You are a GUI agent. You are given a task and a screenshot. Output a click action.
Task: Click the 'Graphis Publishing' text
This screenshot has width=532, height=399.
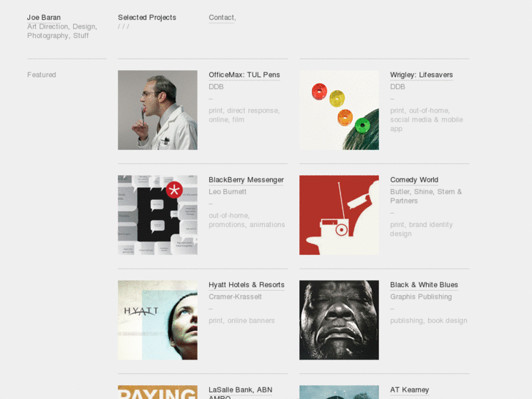[421, 297]
